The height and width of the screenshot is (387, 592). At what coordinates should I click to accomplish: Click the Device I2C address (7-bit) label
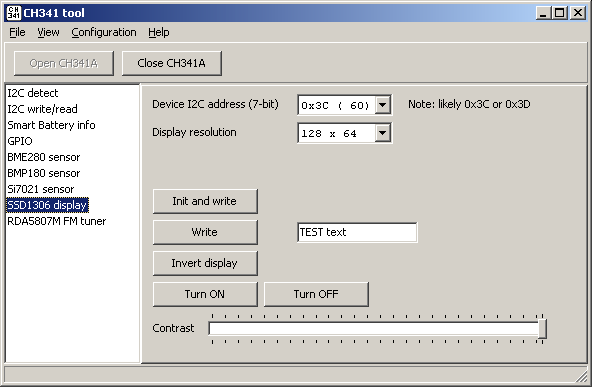click(215, 104)
